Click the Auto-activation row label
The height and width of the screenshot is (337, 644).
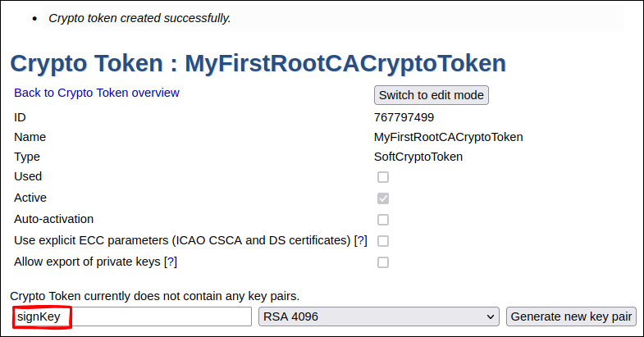coord(54,219)
